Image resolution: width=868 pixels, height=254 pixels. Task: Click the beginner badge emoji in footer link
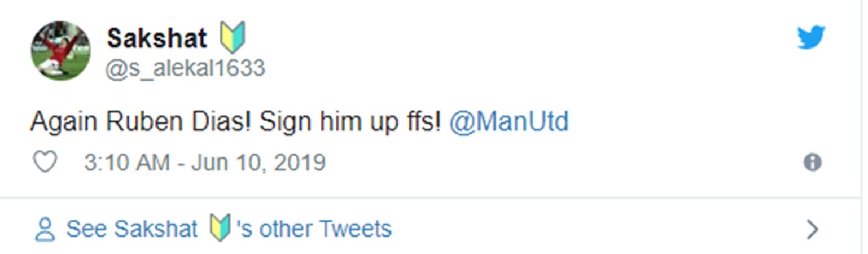[x=220, y=229]
